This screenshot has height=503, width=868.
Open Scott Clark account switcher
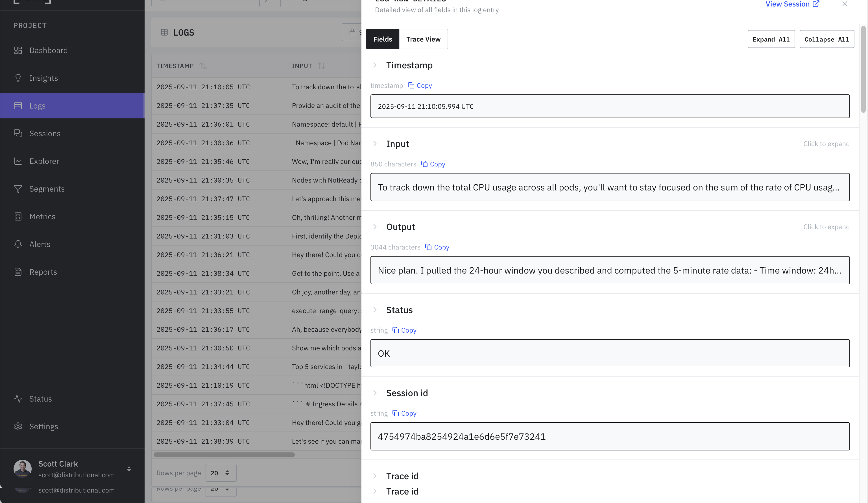pos(129,469)
